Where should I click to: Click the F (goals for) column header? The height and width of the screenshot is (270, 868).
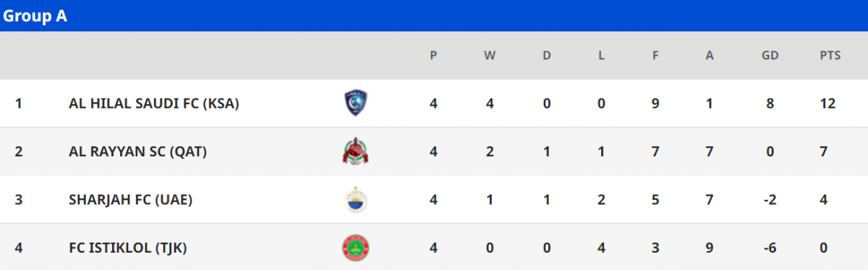pyautogui.click(x=655, y=55)
